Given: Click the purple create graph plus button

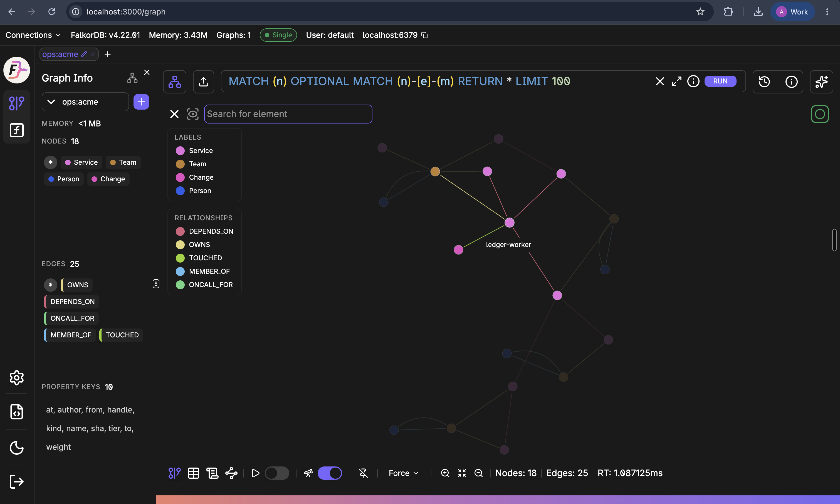Looking at the screenshot, I should [141, 102].
